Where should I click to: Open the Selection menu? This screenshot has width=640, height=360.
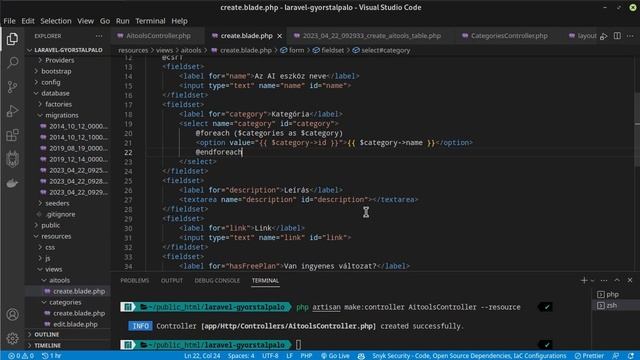56,21
